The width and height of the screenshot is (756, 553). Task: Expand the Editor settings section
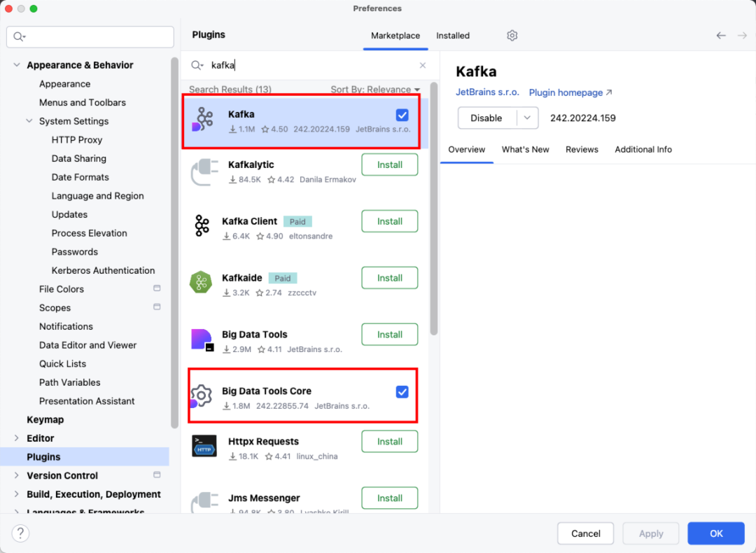(17, 438)
